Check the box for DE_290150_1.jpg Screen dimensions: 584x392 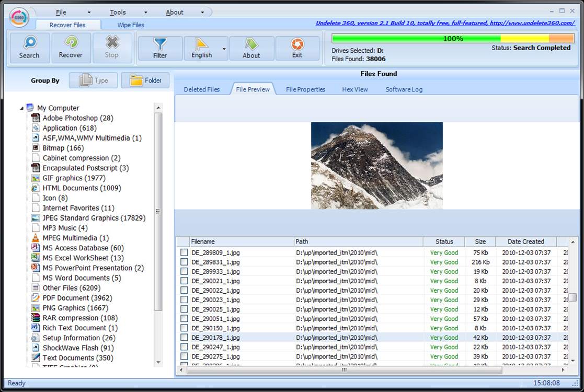click(x=184, y=328)
